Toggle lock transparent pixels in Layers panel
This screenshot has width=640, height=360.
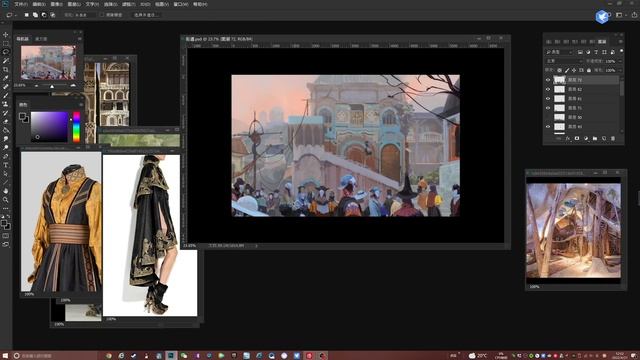click(x=560, y=70)
